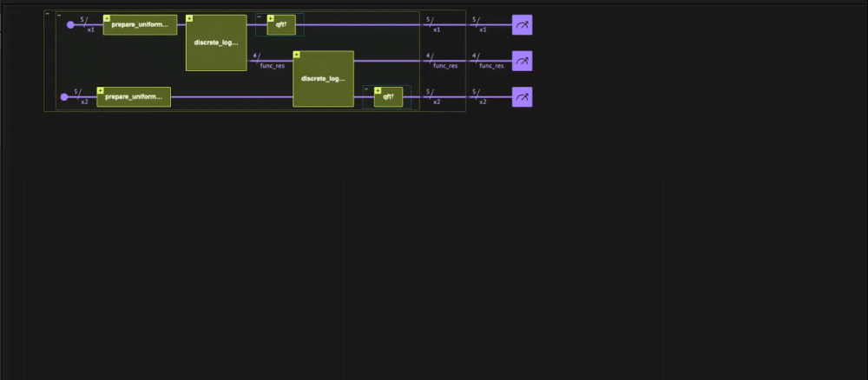Expand the top prepare_uniform block via plus
This screenshot has height=380, width=868.
(x=107, y=17)
